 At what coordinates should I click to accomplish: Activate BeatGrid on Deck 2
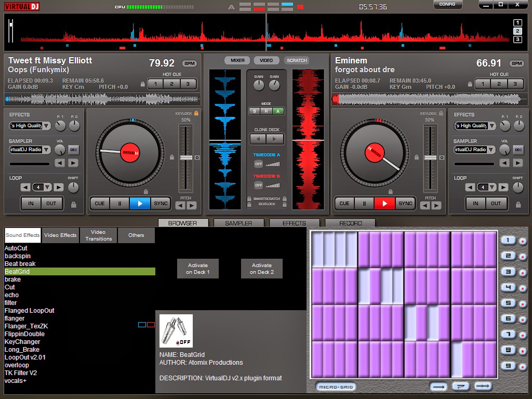coord(262,268)
